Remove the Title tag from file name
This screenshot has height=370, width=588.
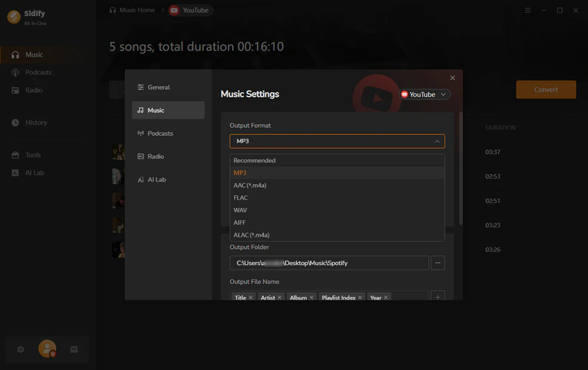point(251,297)
